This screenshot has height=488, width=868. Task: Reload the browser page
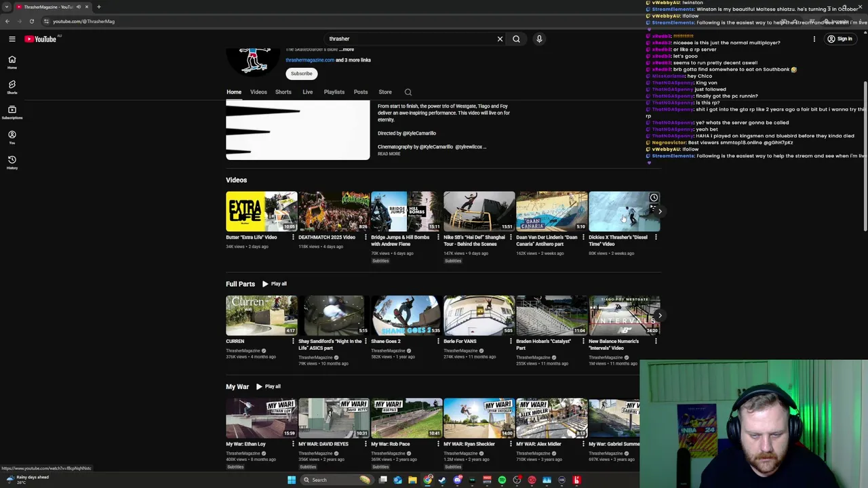pos(31,21)
